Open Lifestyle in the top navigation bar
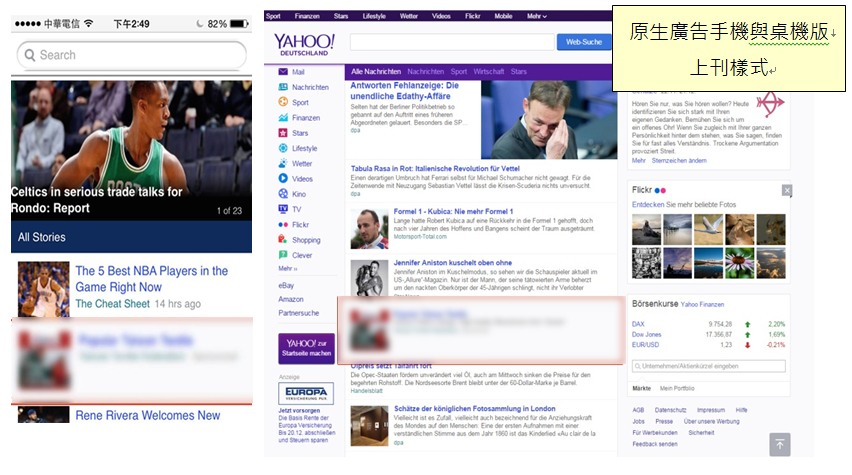This screenshot has height=475, width=852. point(374,16)
